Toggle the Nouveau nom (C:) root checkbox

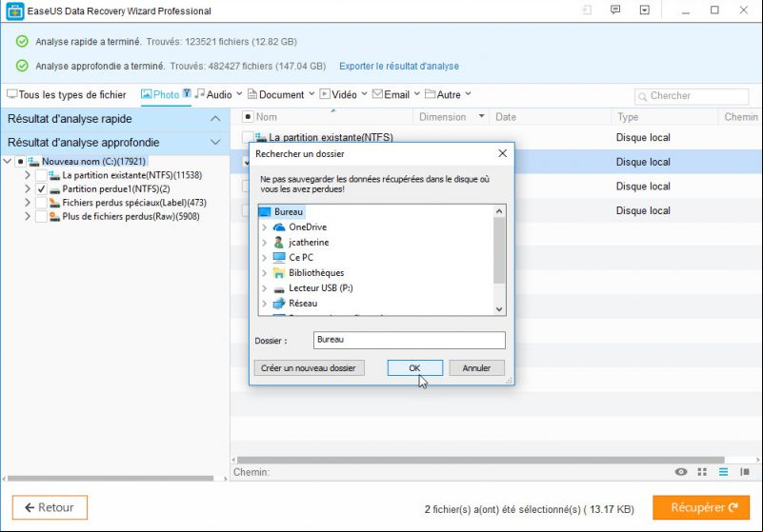coord(20,161)
